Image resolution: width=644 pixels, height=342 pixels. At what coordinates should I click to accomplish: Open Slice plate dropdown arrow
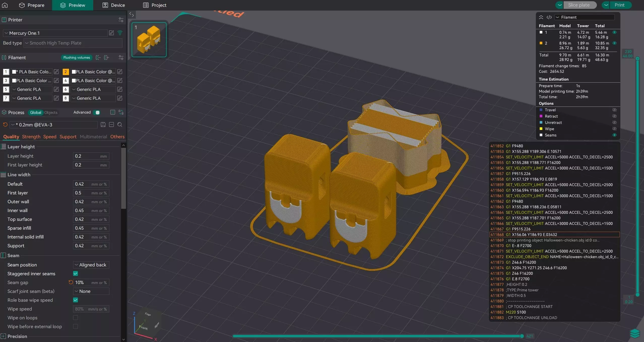[560, 5]
